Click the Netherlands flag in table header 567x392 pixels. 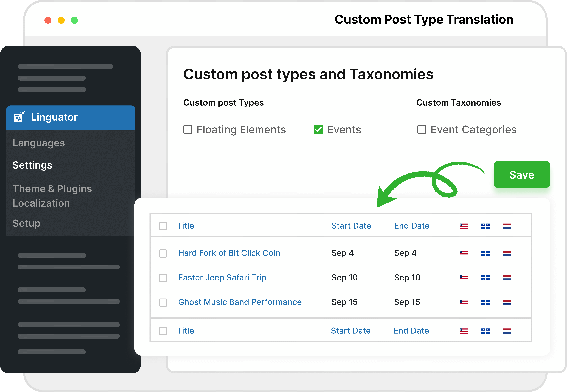pos(507,226)
